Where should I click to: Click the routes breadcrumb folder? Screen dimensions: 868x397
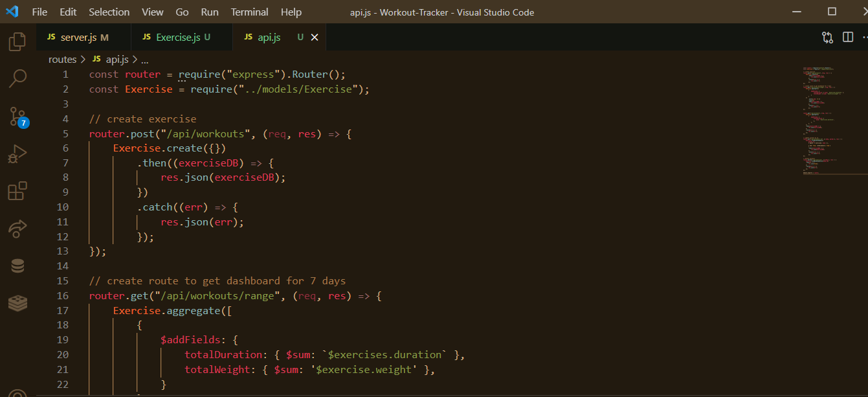point(63,60)
